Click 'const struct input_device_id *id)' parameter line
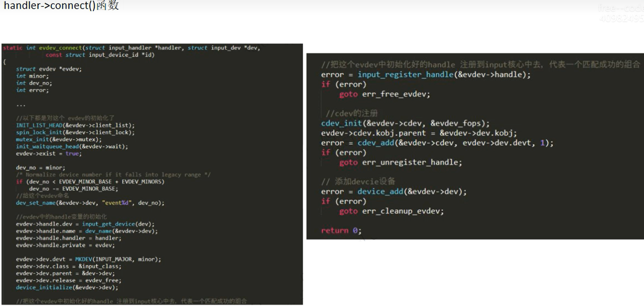The width and height of the screenshot is (644, 306). [x=100, y=55]
